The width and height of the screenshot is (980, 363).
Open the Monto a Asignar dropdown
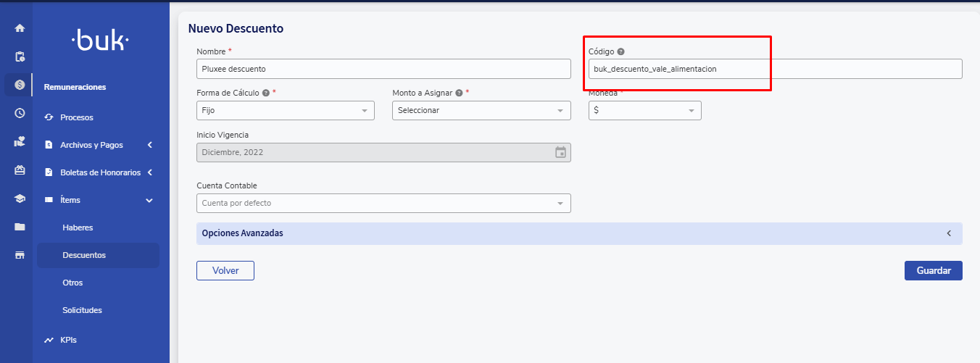(481, 111)
